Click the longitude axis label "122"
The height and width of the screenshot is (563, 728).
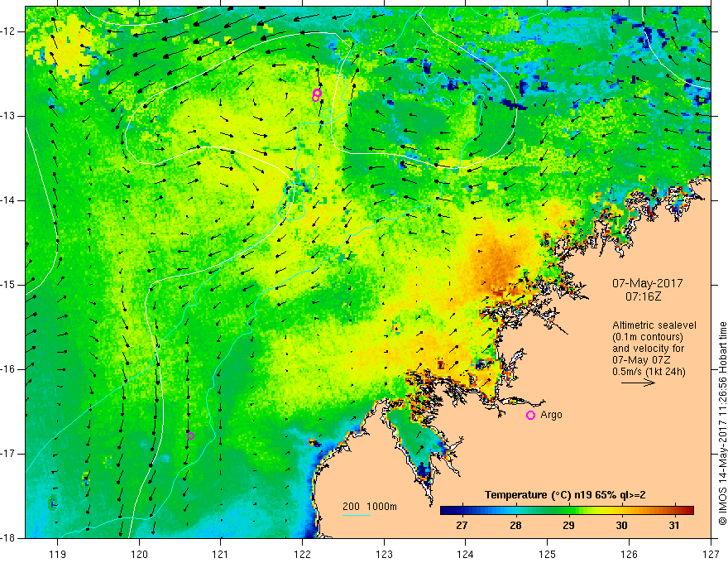(x=302, y=554)
